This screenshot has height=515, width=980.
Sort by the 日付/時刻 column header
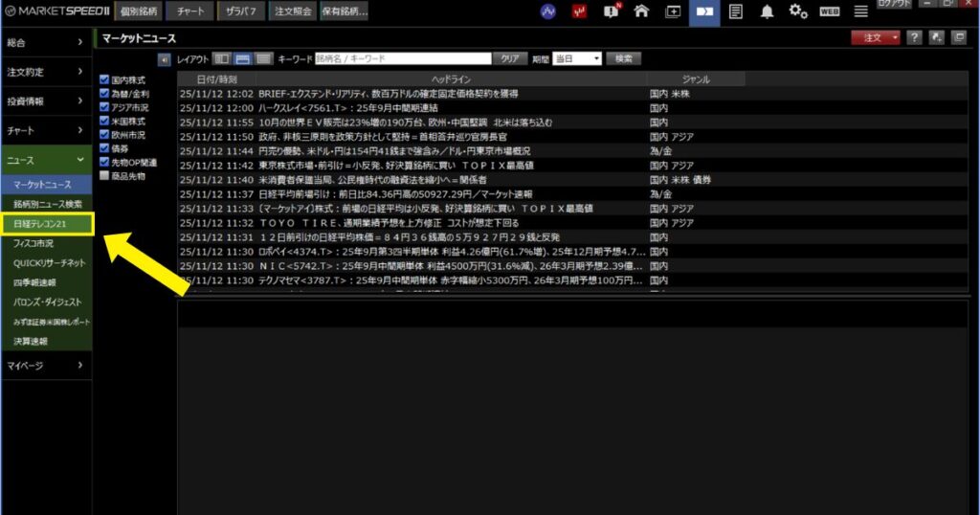tap(216, 79)
